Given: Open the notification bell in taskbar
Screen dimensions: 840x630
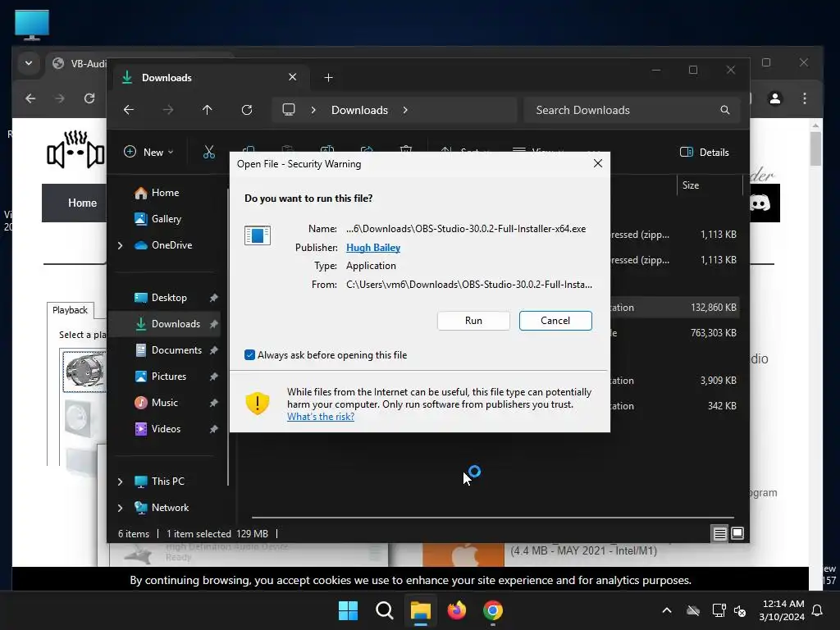Looking at the screenshot, I should [818, 610].
